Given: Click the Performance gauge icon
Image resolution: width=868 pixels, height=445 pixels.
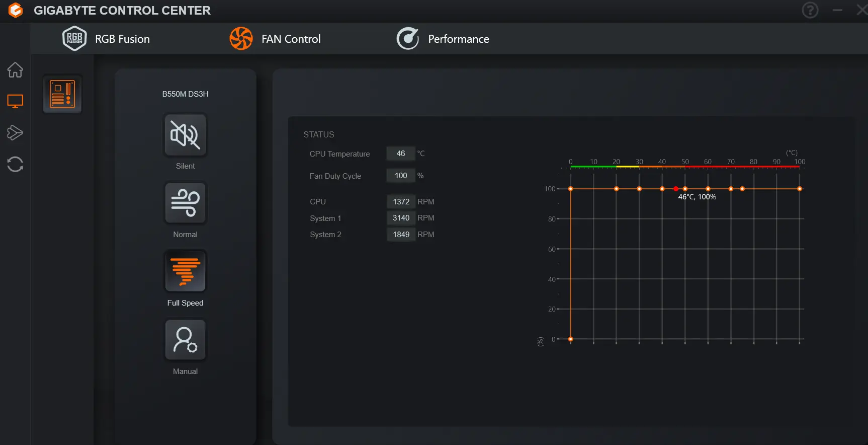Looking at the screenshot, I should [x=408, y=39].
